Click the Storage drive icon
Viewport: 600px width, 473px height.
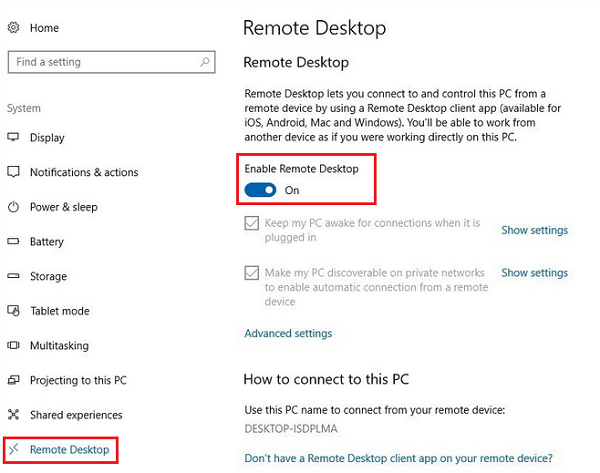tap(13, 276)
